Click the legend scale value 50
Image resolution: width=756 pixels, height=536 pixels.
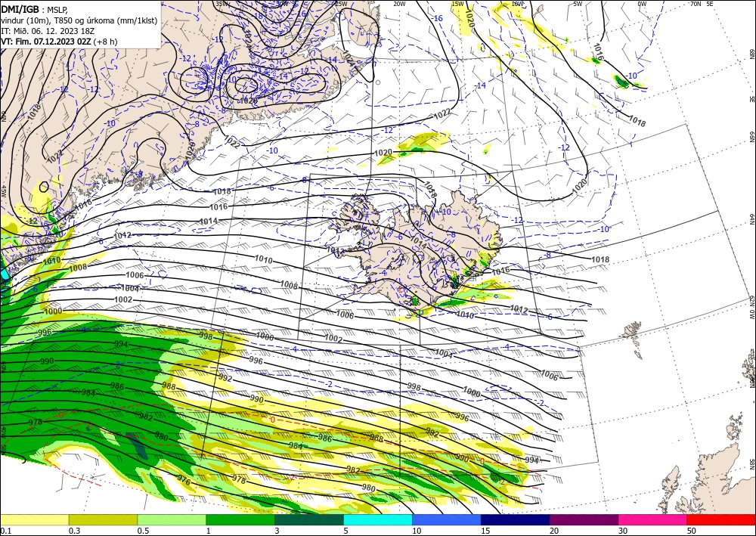coord(692,531)
